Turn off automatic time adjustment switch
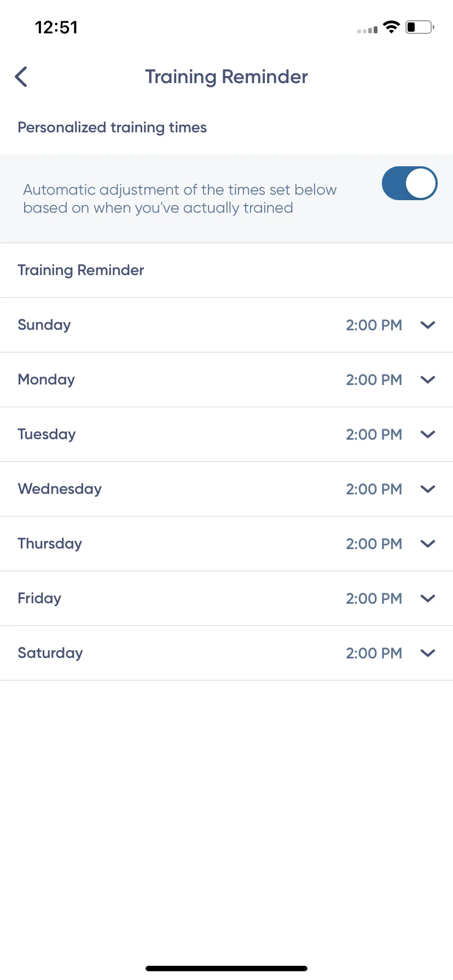Viewport: 453px width, 980px height. click(409, 183)
